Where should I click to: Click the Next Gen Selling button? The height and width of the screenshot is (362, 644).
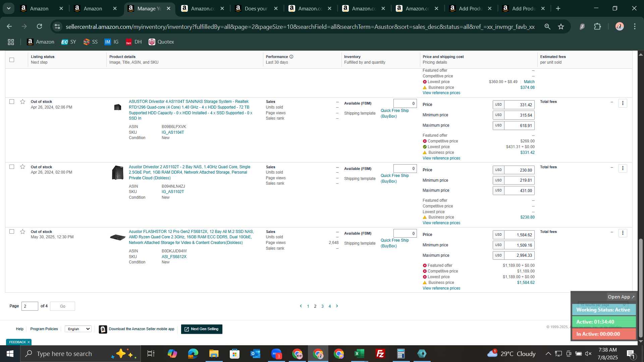point(202,329)
